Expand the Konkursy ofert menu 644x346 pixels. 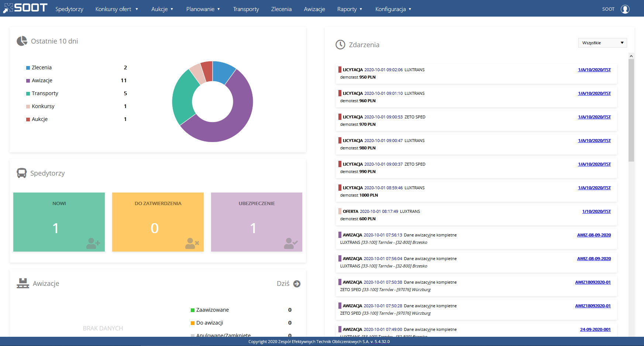coord(117,9)
